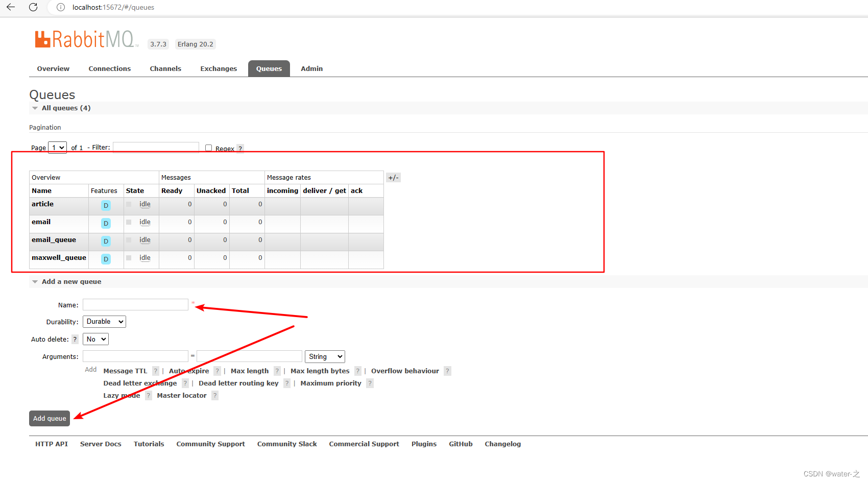Open the Page number dropdown
868x482 pixels.
[58, 148]
